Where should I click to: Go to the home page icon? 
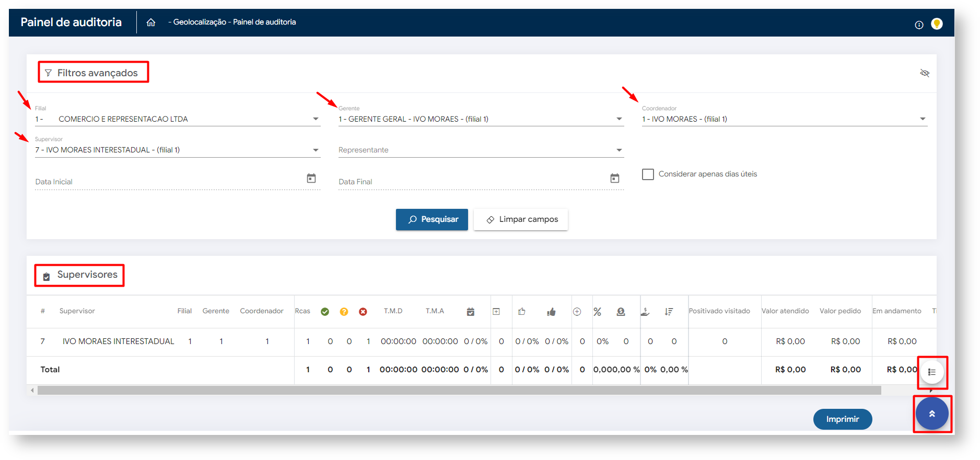[151, 22]
